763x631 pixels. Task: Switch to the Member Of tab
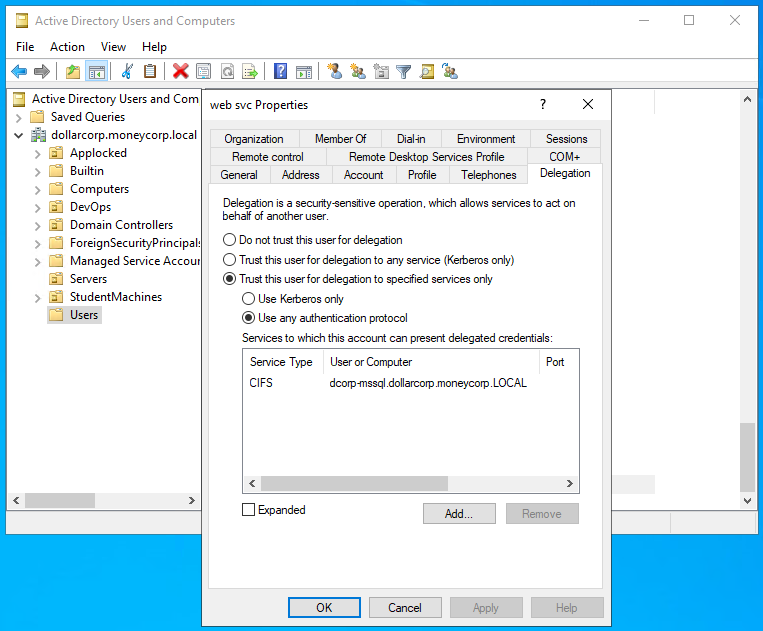(340, 139)
